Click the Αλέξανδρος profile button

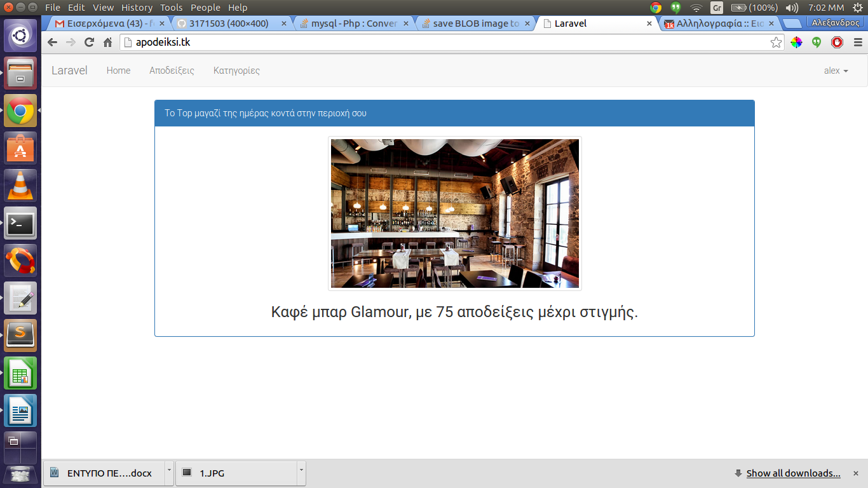[836, 22]
